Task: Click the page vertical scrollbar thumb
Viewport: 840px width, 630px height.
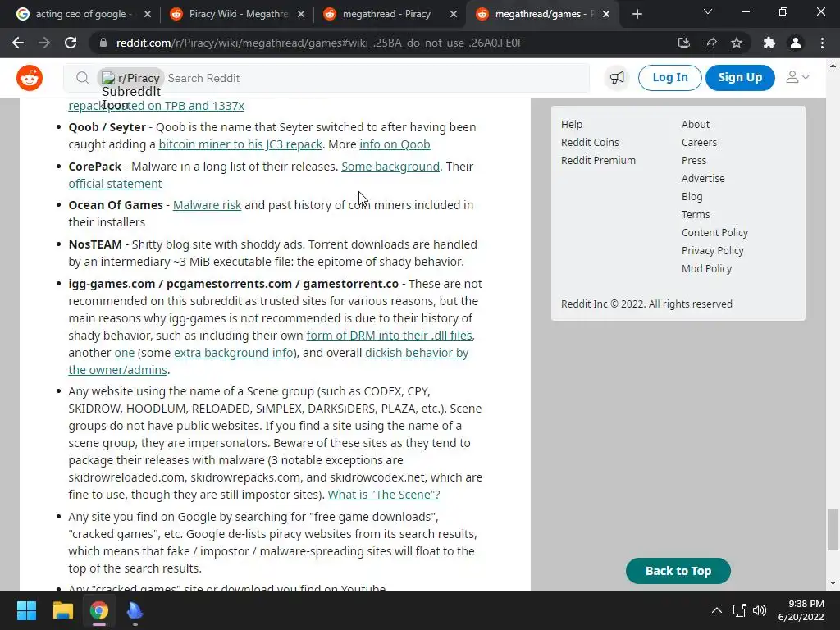Action: [833, 529]
